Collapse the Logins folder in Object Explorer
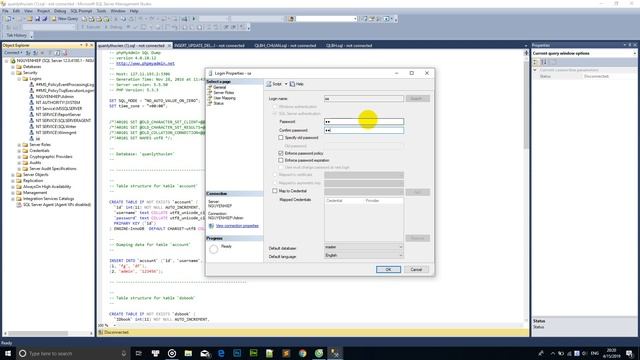640x360 pixels. point(19,78)
